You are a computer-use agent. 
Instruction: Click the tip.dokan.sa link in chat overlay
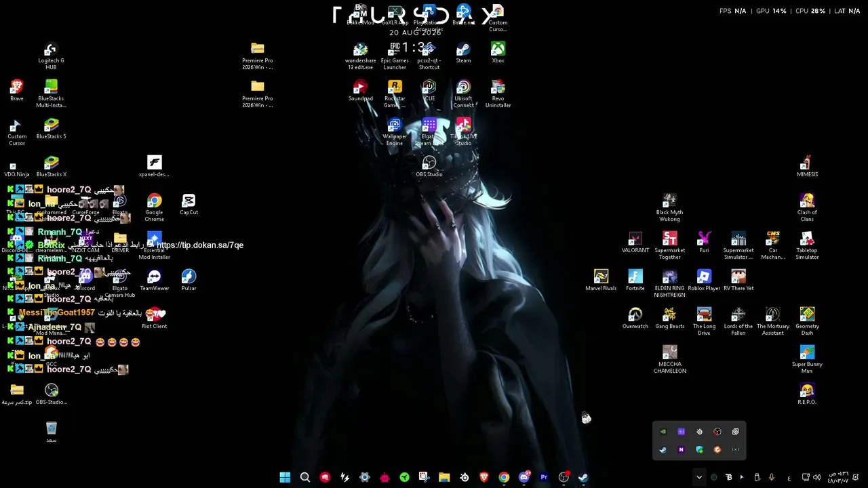pyautogui.click(x=200, y=245)
